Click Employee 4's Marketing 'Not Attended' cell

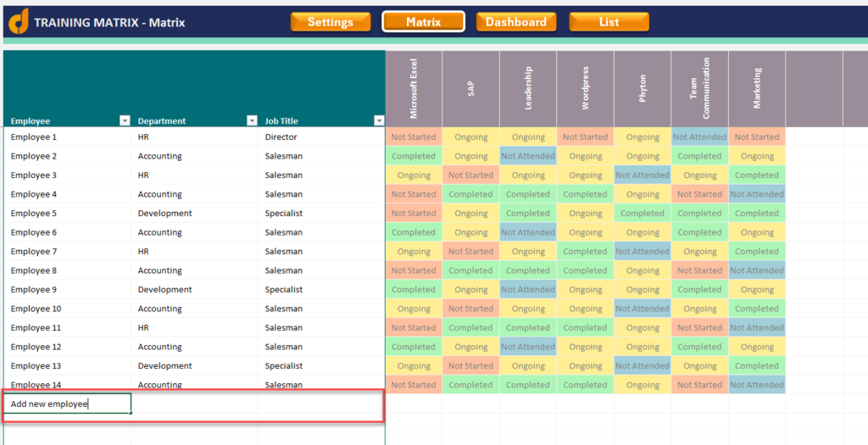coord(757,194)
